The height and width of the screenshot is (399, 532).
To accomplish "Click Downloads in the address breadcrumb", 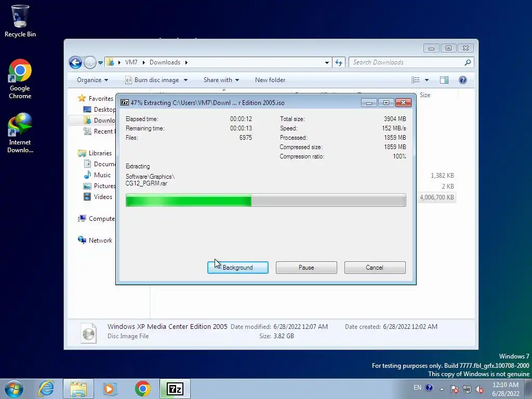I will click(x=165, y=62).
